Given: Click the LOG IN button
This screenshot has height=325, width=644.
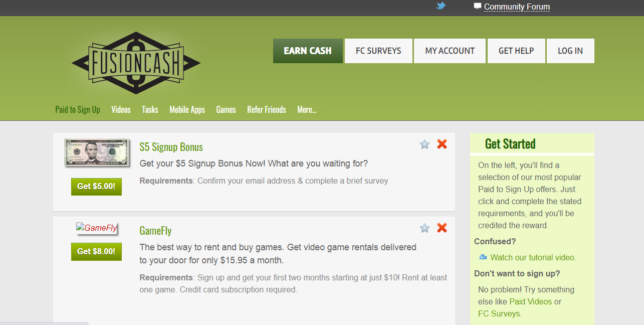Looking at the screenshot, I should (570, 51).
